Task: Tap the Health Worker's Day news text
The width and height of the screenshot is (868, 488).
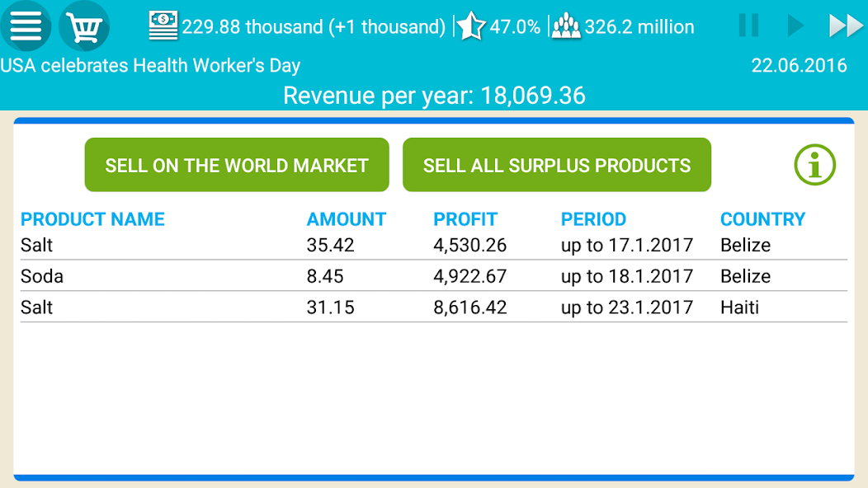Action: [x=150, y=66]
